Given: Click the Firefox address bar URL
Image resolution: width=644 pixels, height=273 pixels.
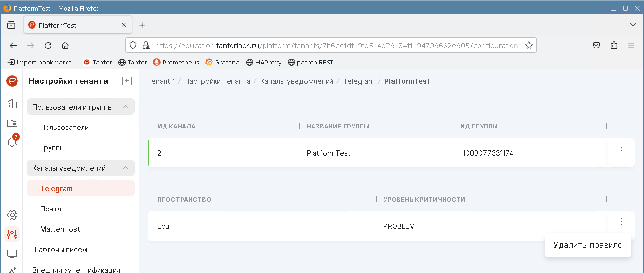Looking at the screenshot, I should [335, 46].
